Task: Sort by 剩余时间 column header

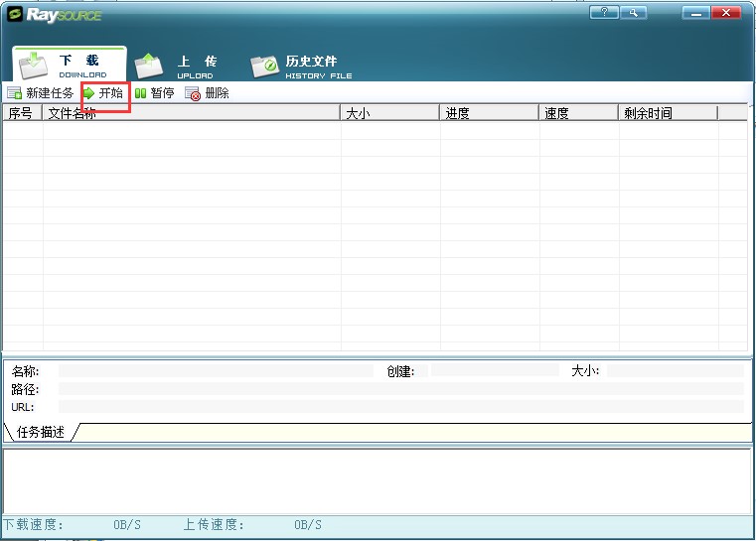Action: 668,113
